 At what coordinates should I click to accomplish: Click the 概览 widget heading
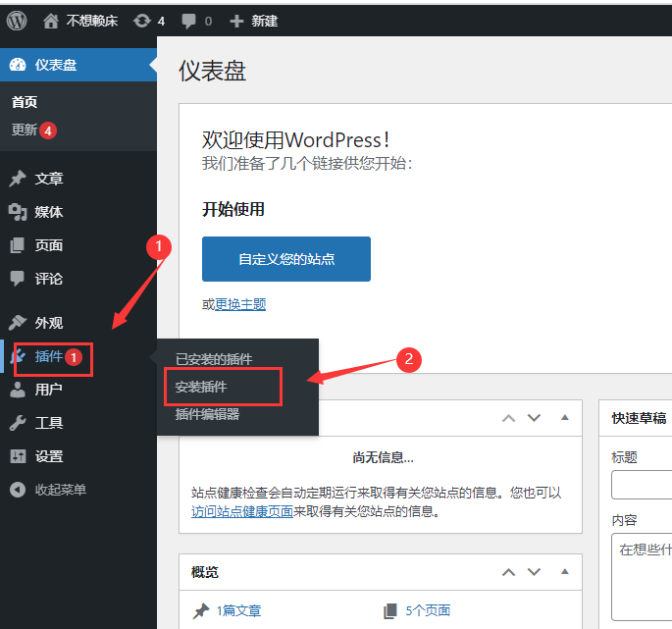click(x=204, y=572)
